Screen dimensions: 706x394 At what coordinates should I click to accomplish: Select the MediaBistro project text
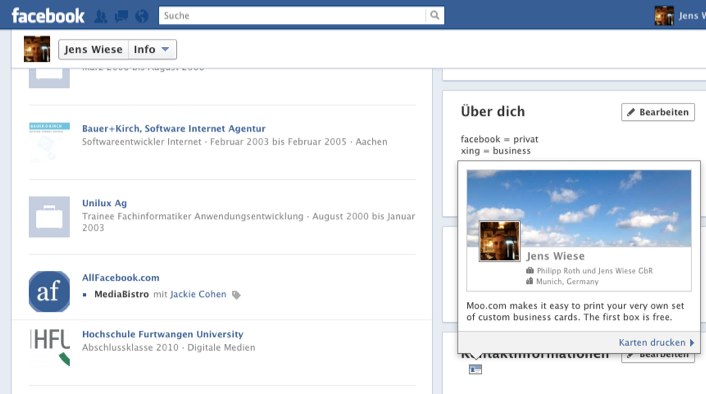click(122, 294)
